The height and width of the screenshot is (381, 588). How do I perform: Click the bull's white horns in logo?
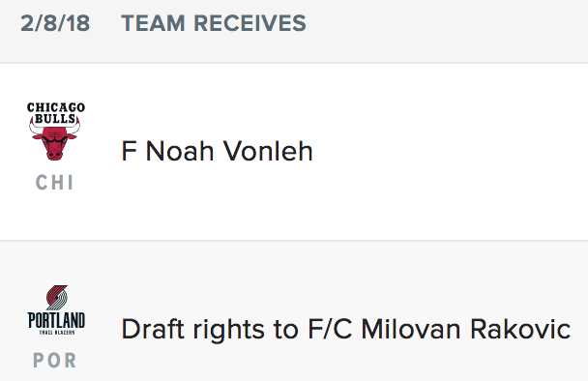[x=55, y=128]
